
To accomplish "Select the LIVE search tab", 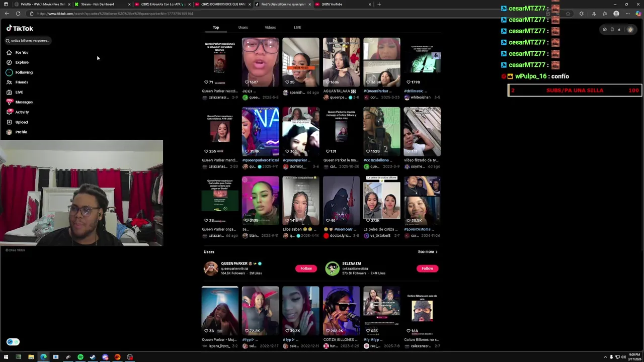I will pyautogui.click(x=297, y=28).
